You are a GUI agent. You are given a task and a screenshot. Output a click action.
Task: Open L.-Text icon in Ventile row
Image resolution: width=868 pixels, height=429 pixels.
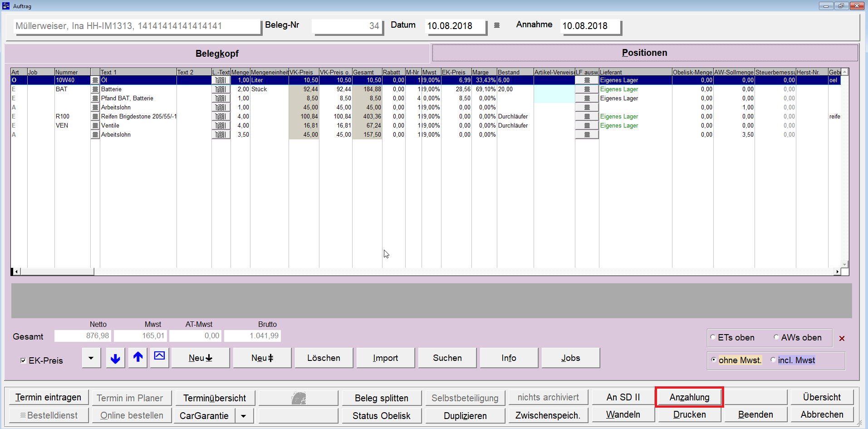[221, 125]
